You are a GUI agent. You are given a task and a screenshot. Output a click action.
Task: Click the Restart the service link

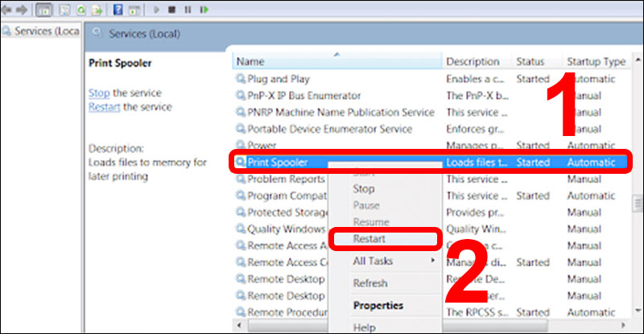pos(105,107)
